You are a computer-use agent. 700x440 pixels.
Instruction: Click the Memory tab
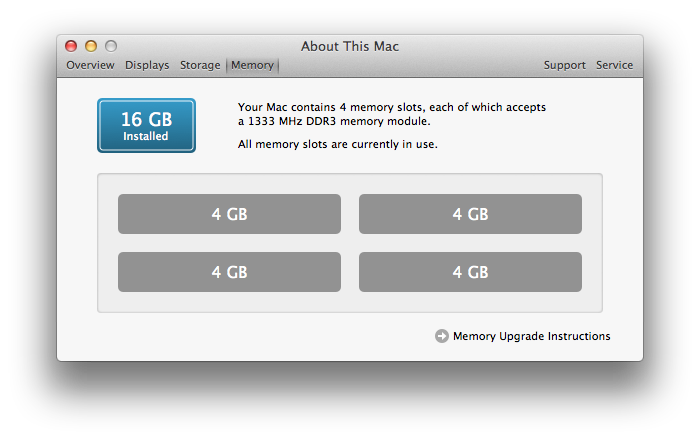tap(252, 65)
